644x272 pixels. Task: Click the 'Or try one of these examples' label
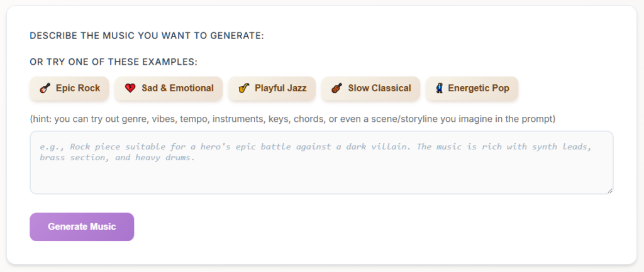(113, 62)
